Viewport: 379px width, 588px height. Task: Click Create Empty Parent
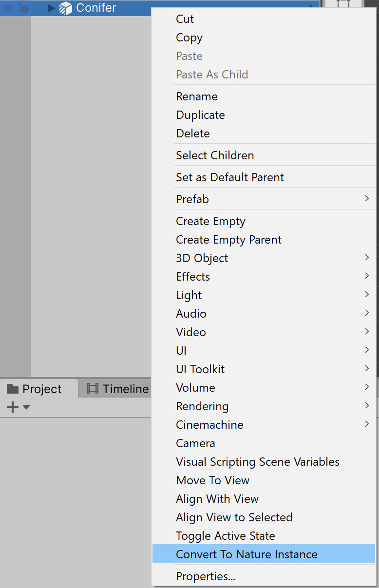229,240
